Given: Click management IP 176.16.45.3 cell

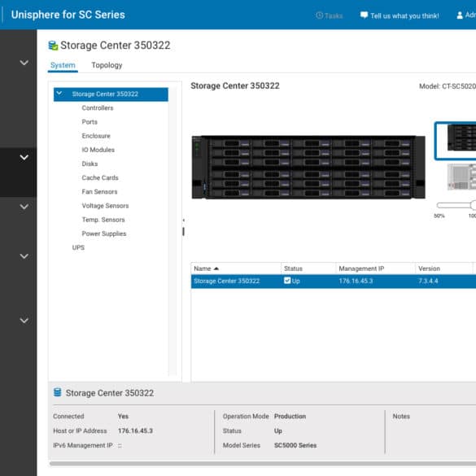Looking at the screenshot, I should point(356,281).
